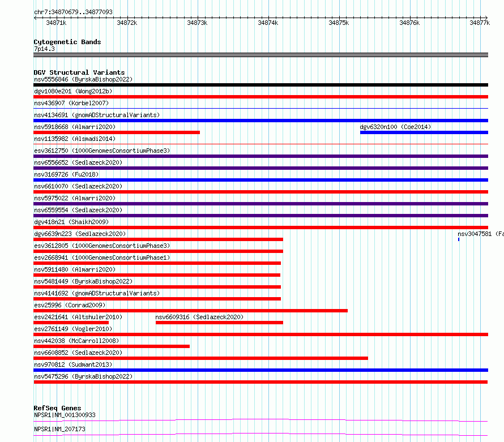Open esv3612805 (1000GenomesConsortiumPhase3) label
Screen dimensions: 504x442
pyautogui.click(x=102, y=246)
